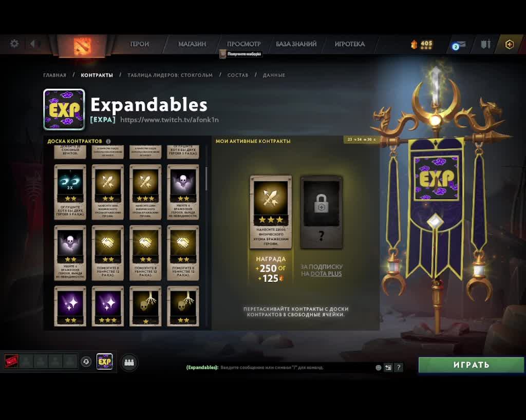Open the Магазин menu
Image resolution: width=526 pixels, height=420 pixels.
pyautogui.click(x=192, y=44)
